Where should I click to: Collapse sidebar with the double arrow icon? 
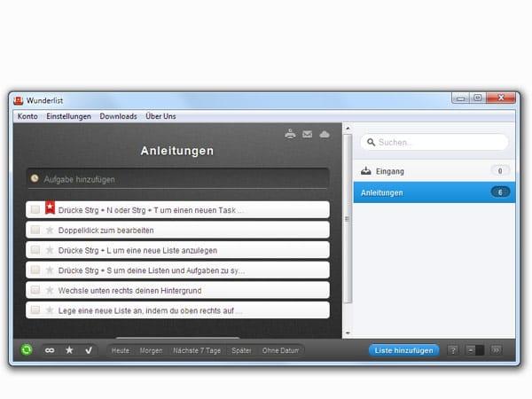pyautogui.click(x=496, y=350)
